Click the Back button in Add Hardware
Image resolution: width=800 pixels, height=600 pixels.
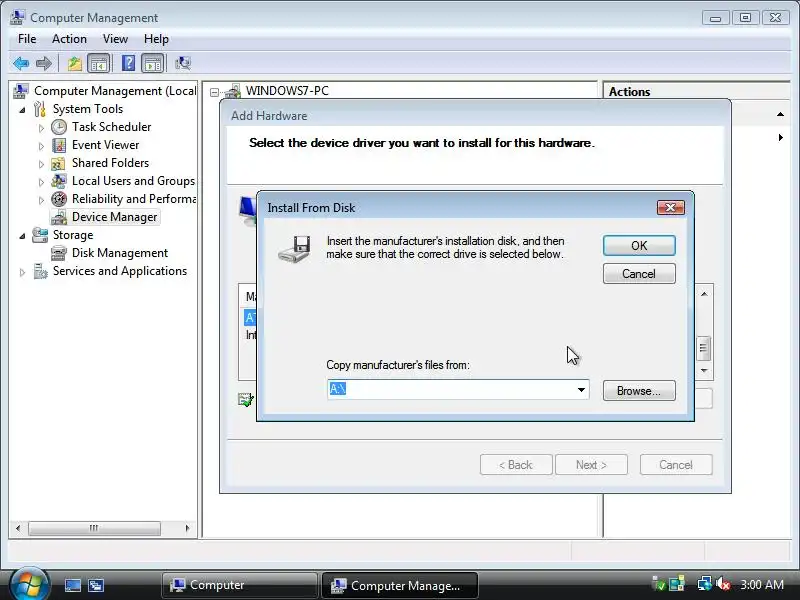click(516, 465)
